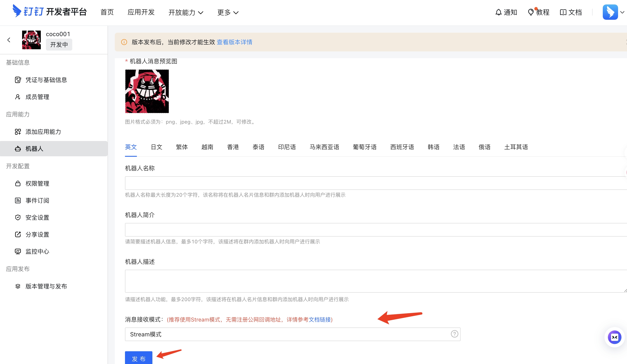Switch to the 葡萄牙语 language tab
Image resolution: width=627 pixels, height=364 pixels.
click(x=365, y=147)
